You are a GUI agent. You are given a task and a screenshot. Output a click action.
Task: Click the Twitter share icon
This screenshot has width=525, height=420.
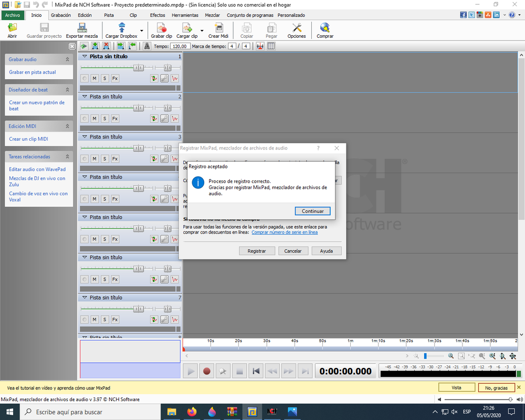pyautogui.click(x=471, y=15)
